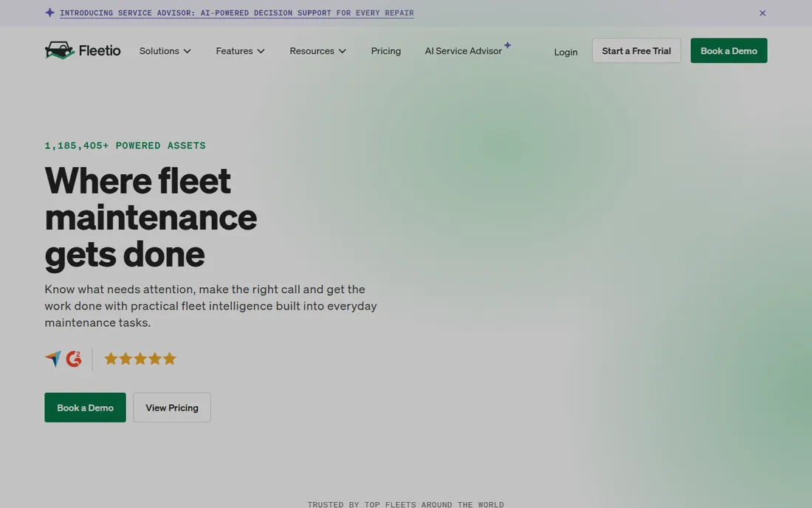This screenshot has height=508, width=812.
Task: Click Book a Demo in the header
Action: [729, 51]
